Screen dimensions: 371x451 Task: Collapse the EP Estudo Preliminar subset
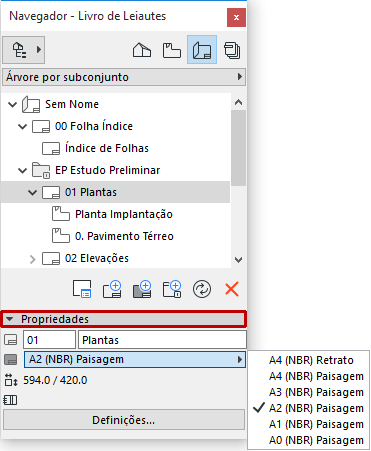pos(22,171)
